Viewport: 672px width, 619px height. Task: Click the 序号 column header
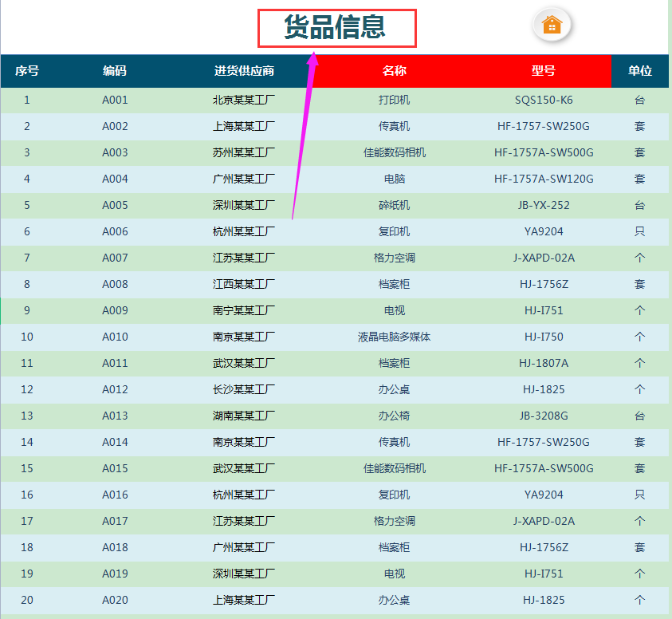27,71
